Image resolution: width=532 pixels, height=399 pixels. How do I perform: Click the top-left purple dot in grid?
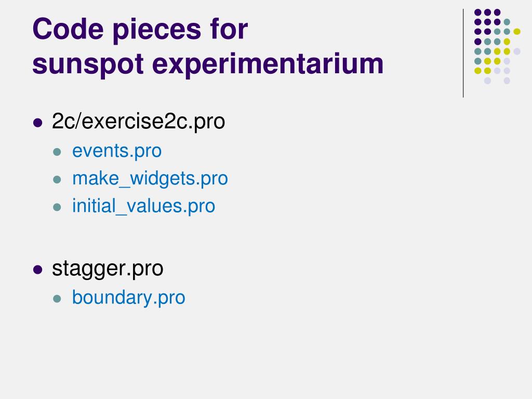coord(478,12)
